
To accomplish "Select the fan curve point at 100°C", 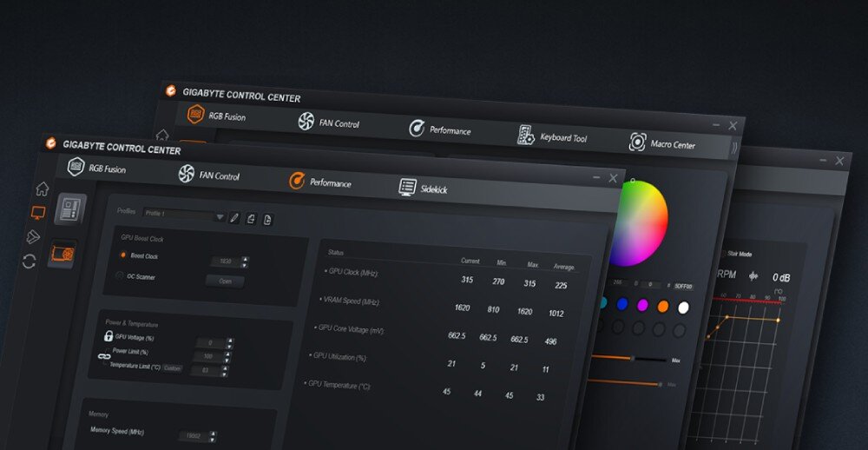I will click(x=778, y=321).
